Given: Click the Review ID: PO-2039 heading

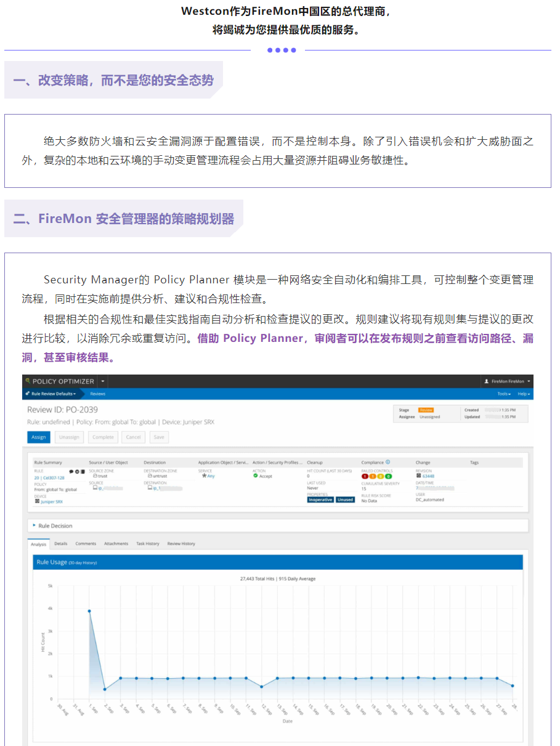Looking at the screenshot, I should click(62, 410).
